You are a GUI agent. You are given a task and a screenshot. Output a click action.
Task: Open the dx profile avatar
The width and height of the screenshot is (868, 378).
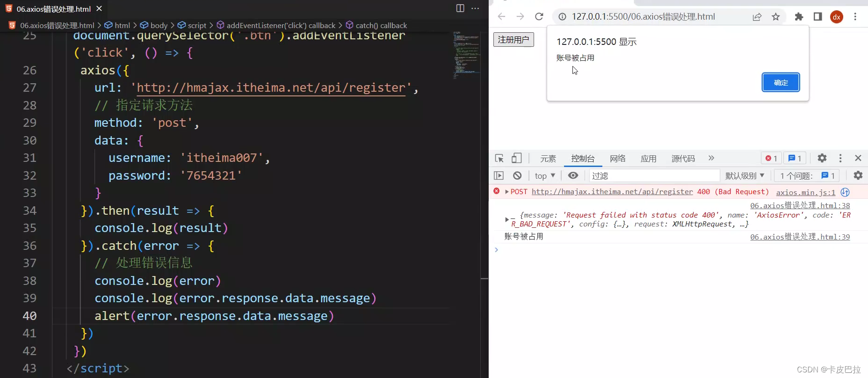[x=837, y=17]
